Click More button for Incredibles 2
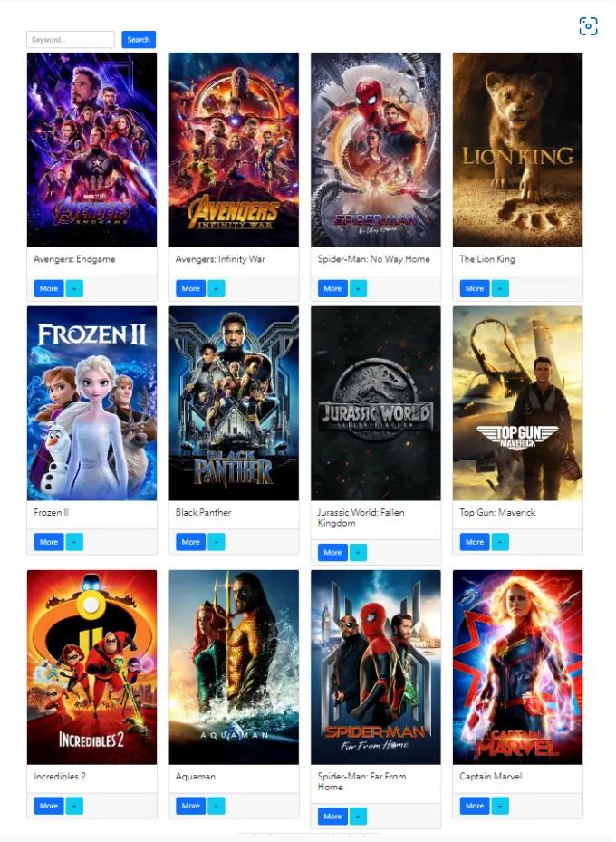 (49, 806)
